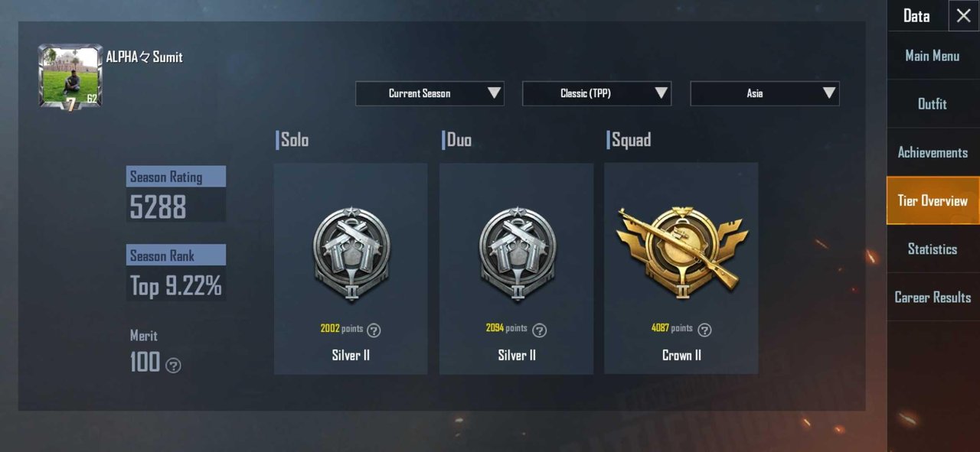Open the Achievements tab

933,152
